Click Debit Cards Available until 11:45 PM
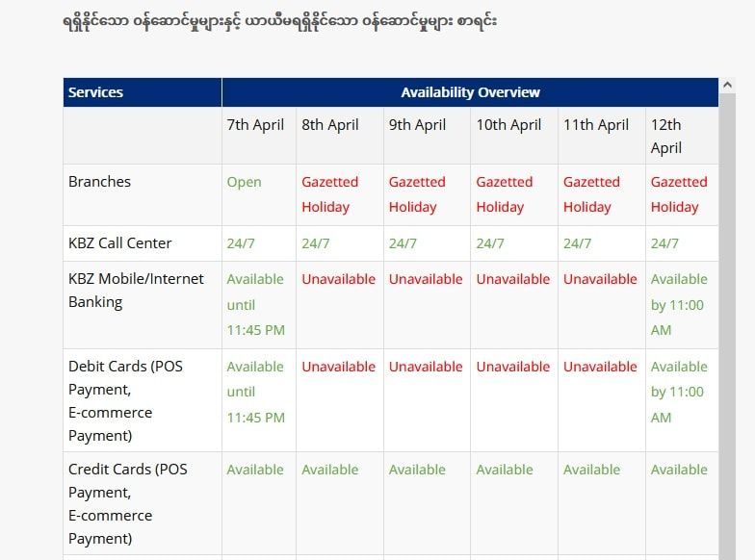The height and width of the screenshot is (560, 755). (x=256, y=393)
